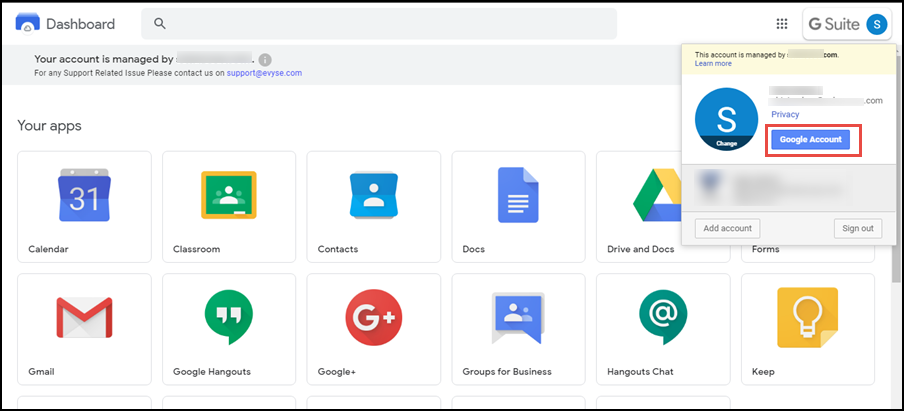Select the blurred second account row
Viewport: 904px width, 411px height.
click(788, 187)
